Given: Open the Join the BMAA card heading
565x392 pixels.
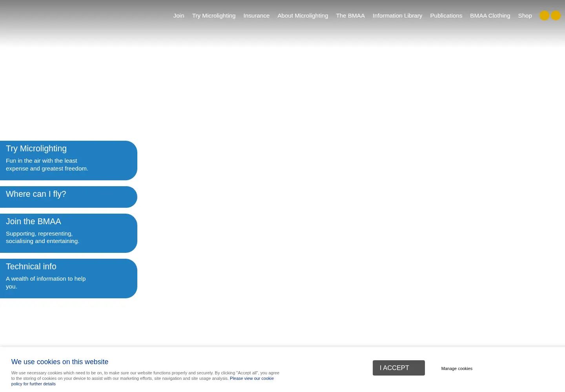Looking at the screenshot, I should tap(33, 221).
